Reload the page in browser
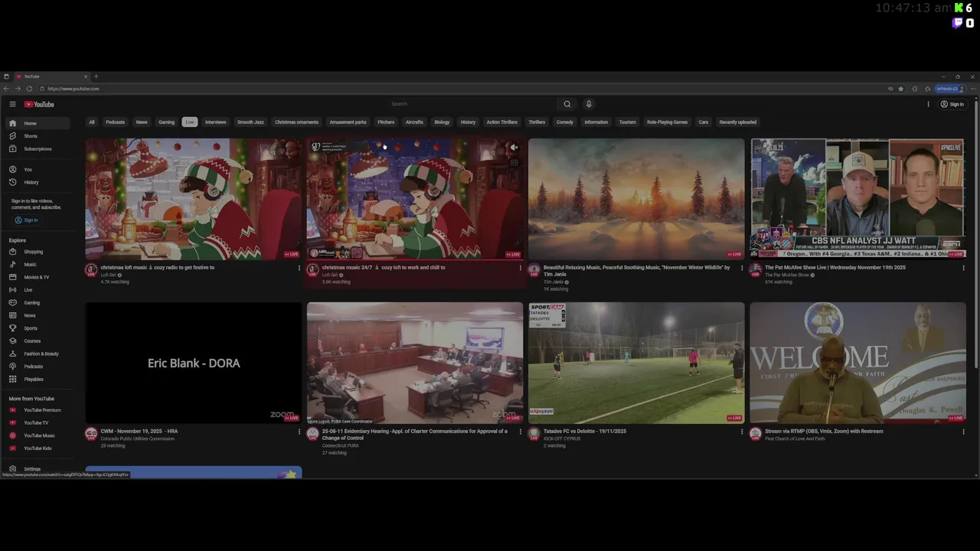Viewport: 980px width, 551px height. 29,89
